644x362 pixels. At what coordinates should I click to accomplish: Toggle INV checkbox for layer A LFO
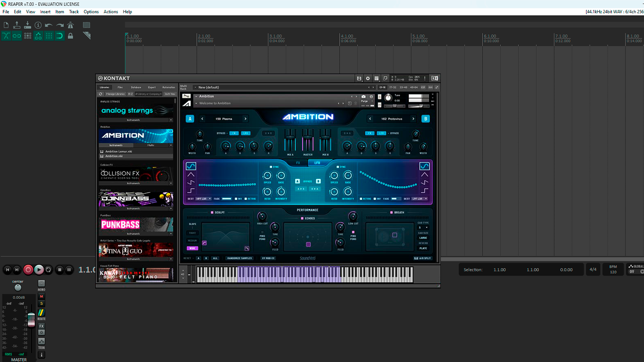pos(236,199)
